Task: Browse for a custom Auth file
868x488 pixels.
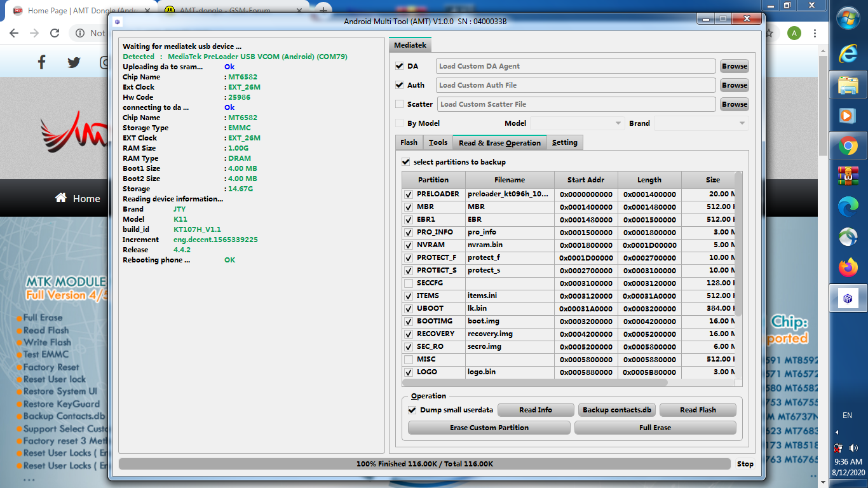Action: [735, 85]
